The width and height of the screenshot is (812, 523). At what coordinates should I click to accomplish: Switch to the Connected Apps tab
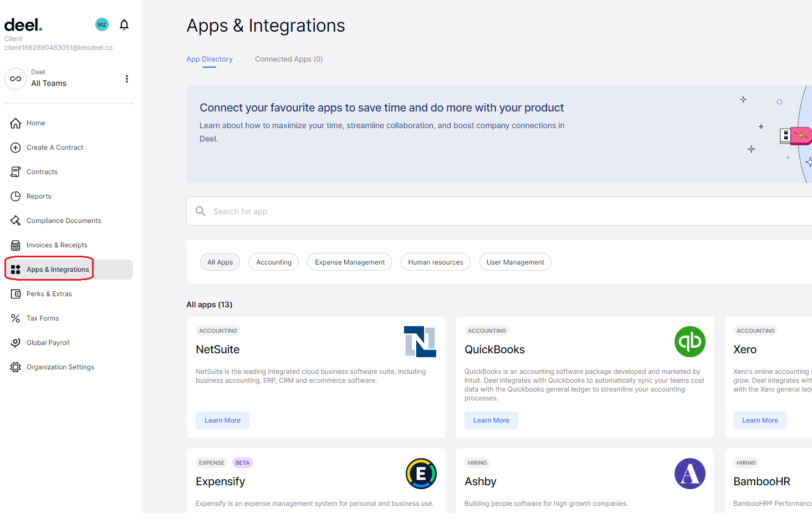289,59
